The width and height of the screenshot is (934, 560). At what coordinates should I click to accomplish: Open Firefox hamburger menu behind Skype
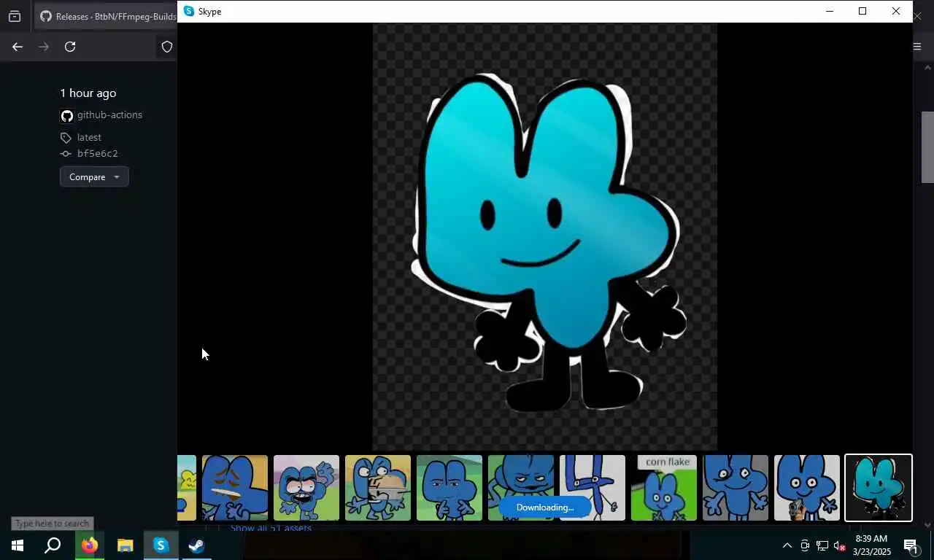click(x=917, y=47)
